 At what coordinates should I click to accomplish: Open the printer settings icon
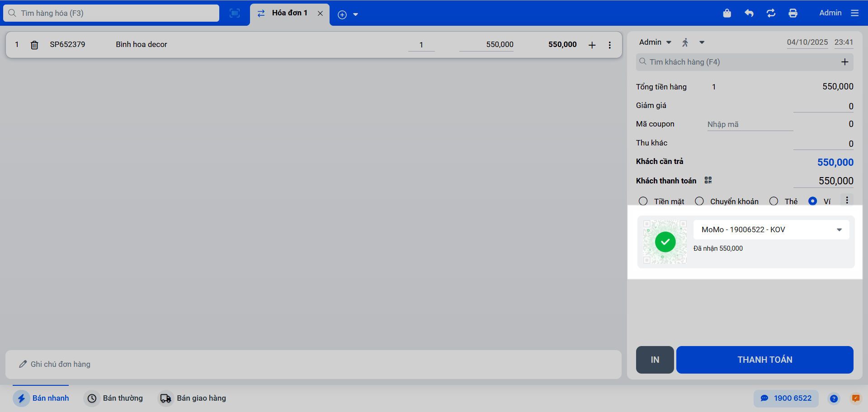793,13
